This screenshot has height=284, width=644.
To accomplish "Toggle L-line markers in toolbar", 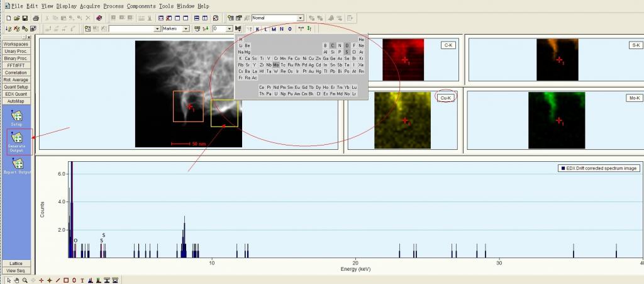I will [265, 29].
